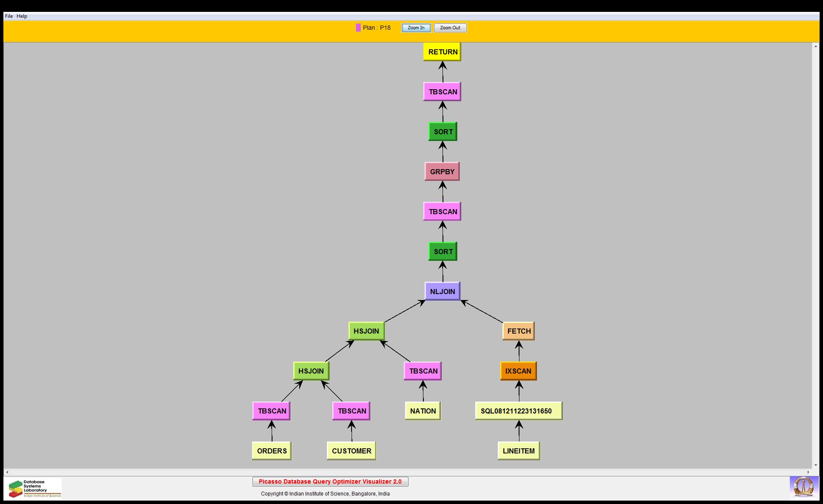Click the horizontal scrollbar right arrow
The image size is (823, 504).
[808, 472]
